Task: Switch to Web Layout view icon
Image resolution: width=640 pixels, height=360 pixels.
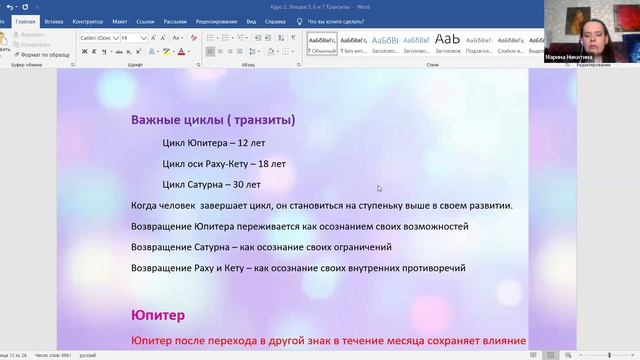Action: [568, 355]
